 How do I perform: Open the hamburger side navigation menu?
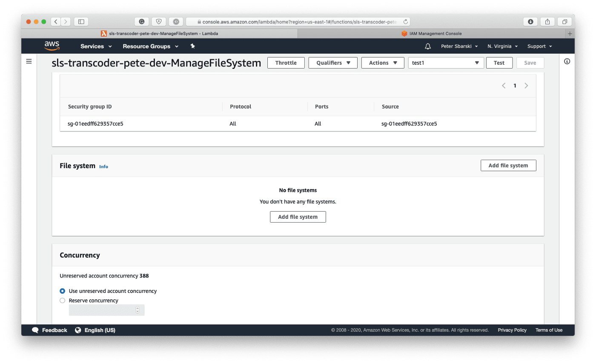[29, 61]
